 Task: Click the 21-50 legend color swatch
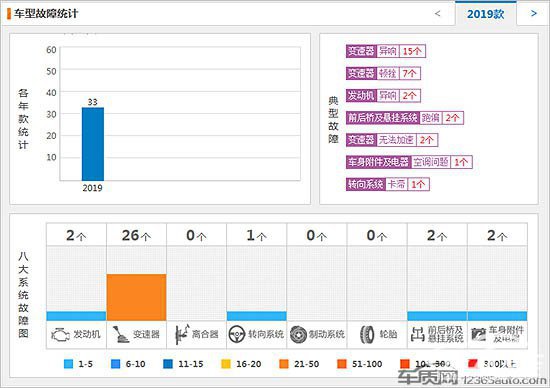point(284,364)
